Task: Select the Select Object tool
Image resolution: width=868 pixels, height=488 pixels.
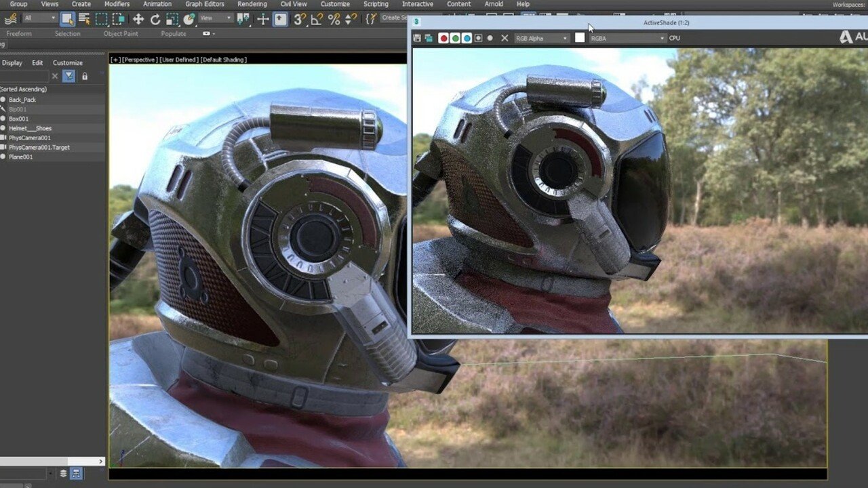Action: (x=67, y=19)
